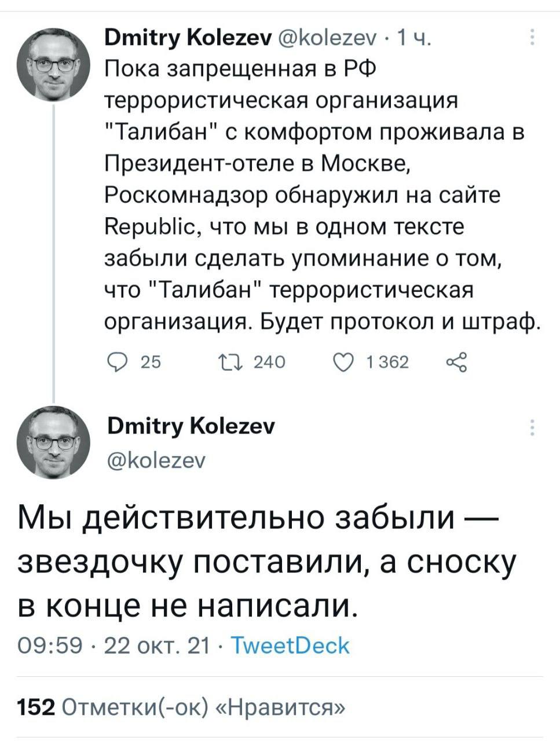This screenshot has height=741, width=560.
Task: Open three-dot menu of the lower tweet
Action: [532, 427]
